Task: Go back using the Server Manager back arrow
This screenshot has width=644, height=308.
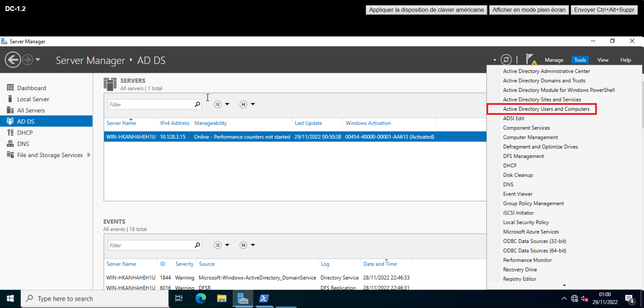Action: pyautogui.click(x=13, y=60)
